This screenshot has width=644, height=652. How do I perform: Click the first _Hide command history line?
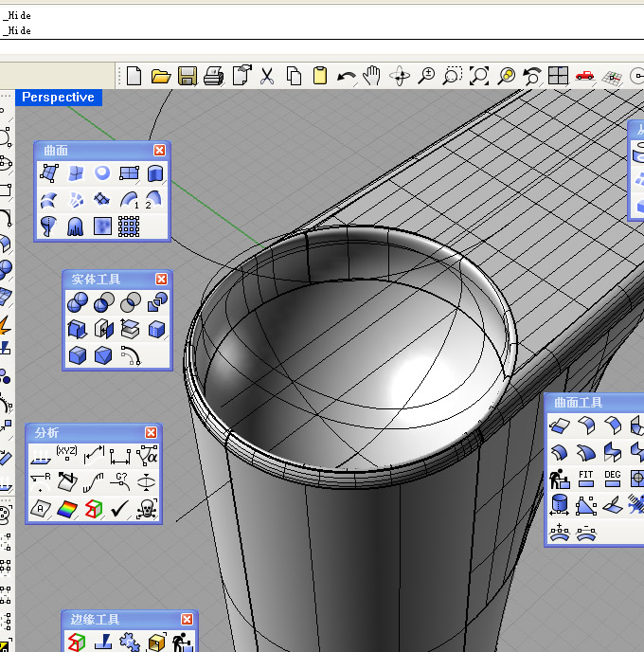point(17,16)
